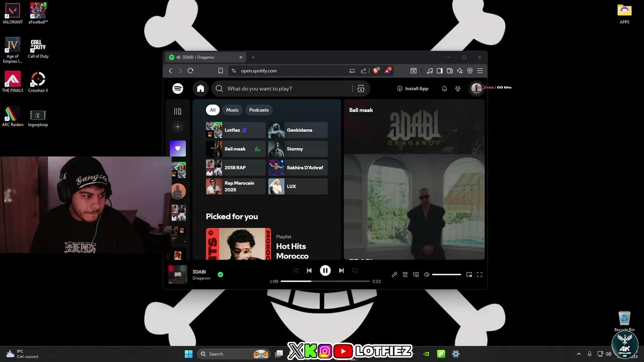This screenshot has width=644, height=362.
Task: Open Liked Songs heart tile in sidebar
Action: coord(178,148)
